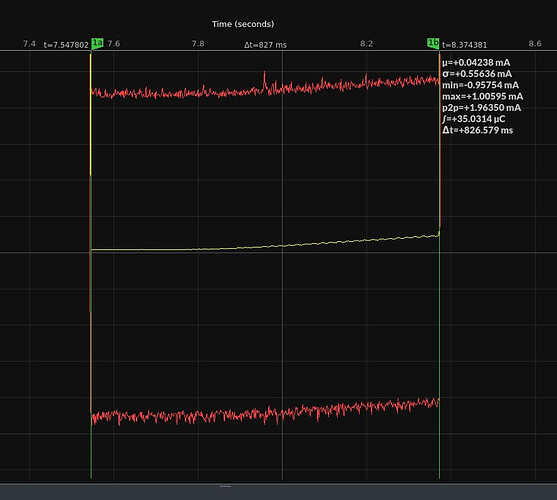Click the 8.6 tick on time axis

click(x=535, y=44)
